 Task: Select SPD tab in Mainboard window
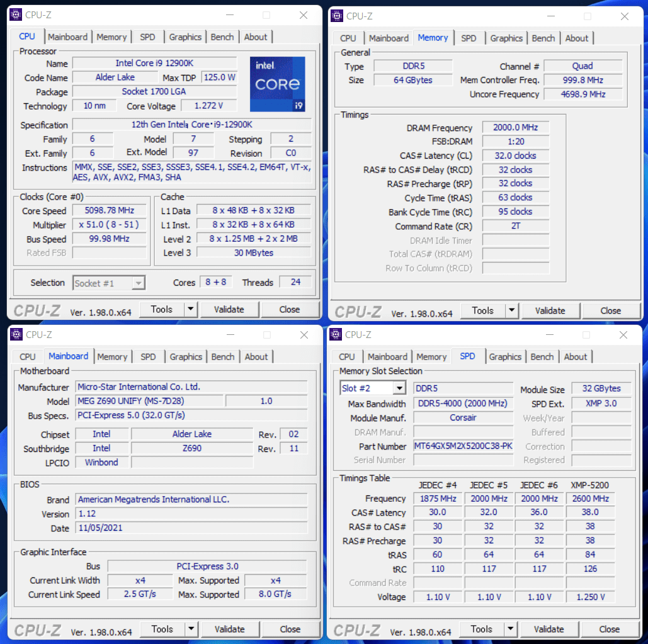pos(148,357)
